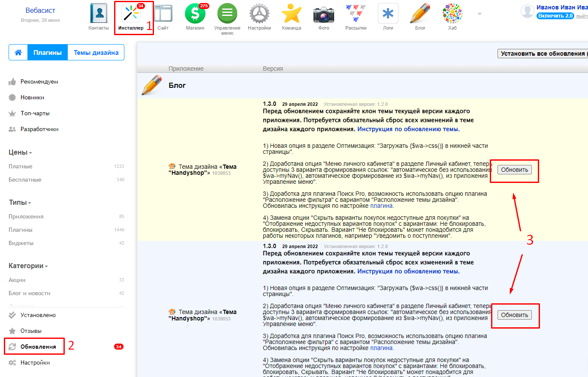This screenshot has width=588, height=377.
Task: Open second Инструкция по обновлению темы link
Action: tap(408, 271)
